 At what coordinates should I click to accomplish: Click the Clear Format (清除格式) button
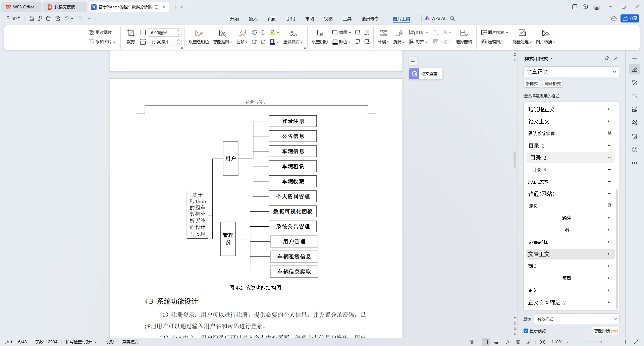[x=552, y=84]
